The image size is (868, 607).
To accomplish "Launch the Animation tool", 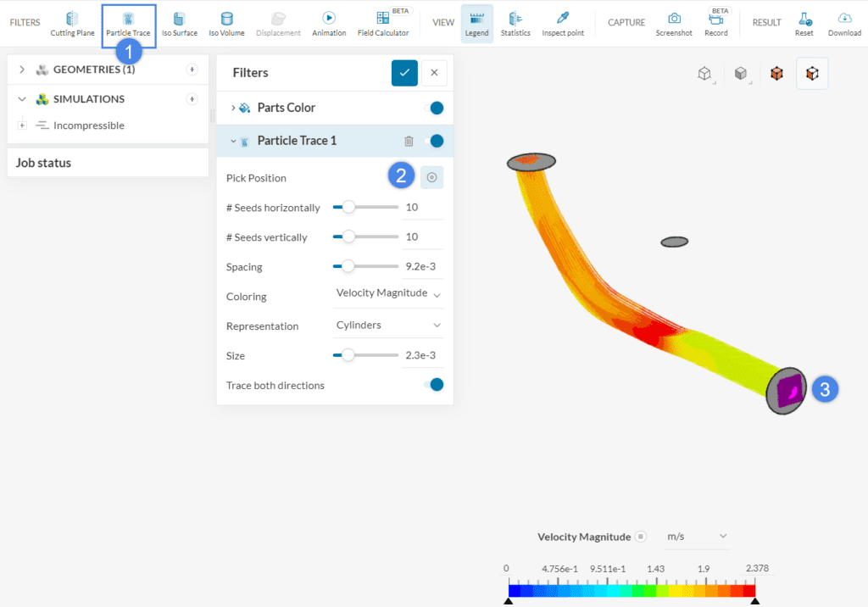I will [x=329, y=23].
